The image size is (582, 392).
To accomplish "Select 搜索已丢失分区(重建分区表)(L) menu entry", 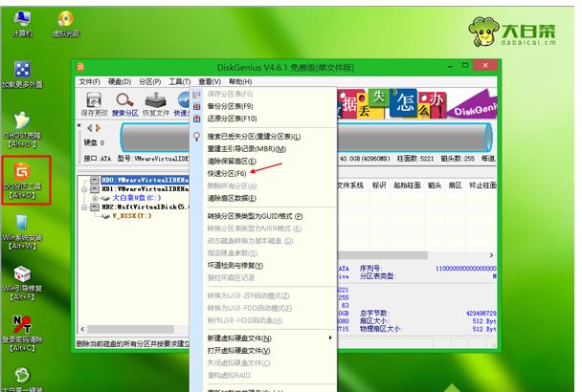I will pos(254,137).
